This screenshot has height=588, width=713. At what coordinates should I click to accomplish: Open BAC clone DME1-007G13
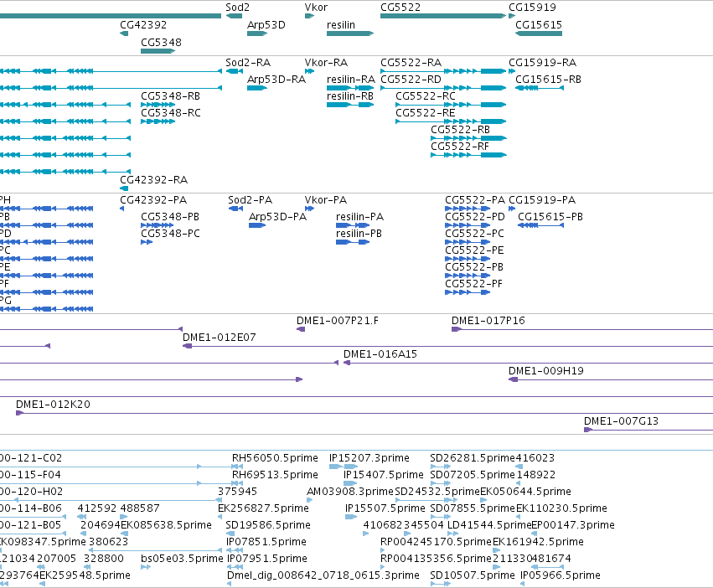click(x=621, y=421)
